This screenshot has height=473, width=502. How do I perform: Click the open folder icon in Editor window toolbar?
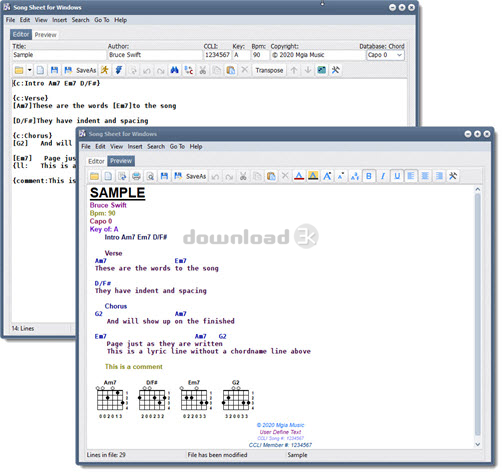(19, 70)
